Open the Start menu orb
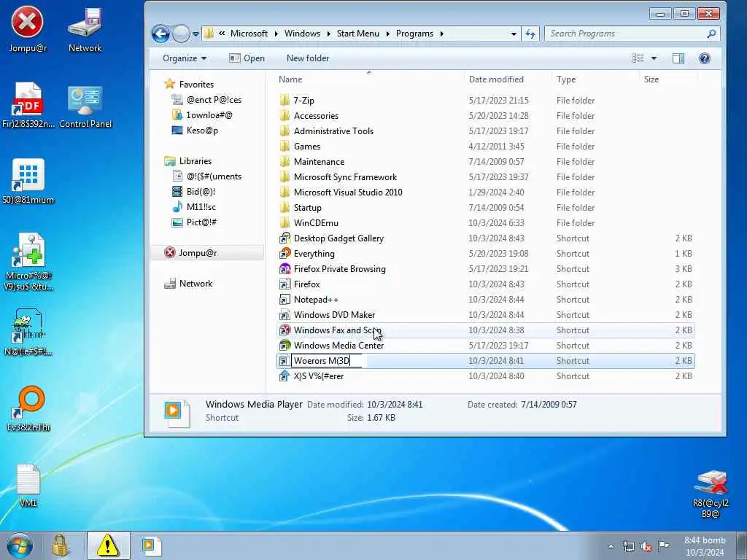The height and width of the screenshot is (560, 747). pos(20,545)
